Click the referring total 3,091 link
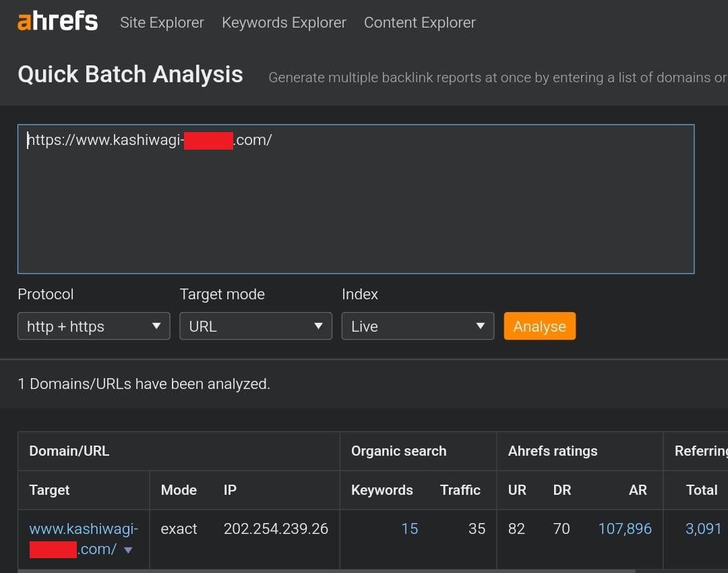The width and height of the screenshot is (728, 573). (703, 529)
